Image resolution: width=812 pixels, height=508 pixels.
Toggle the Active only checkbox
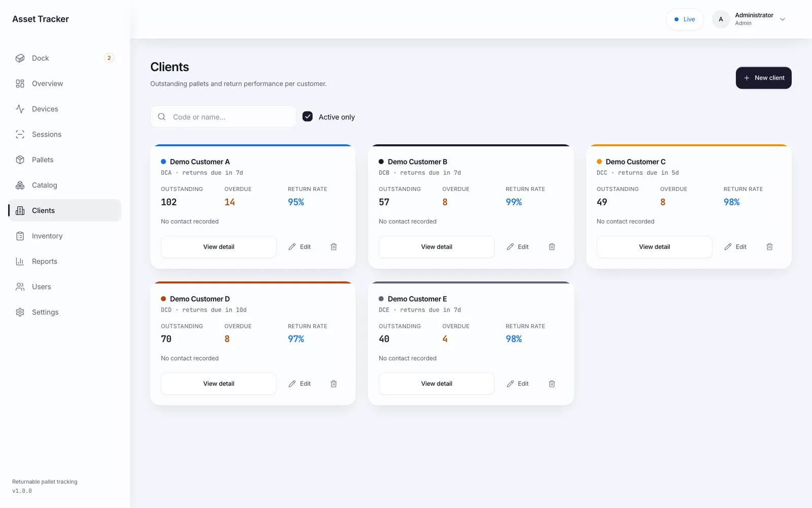pos(308,117)
